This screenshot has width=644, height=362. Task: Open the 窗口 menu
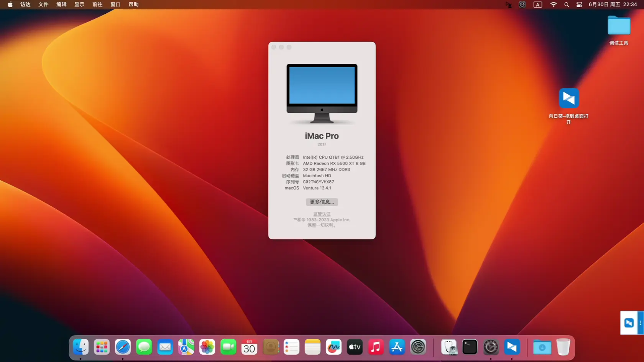tap(115, 4)
